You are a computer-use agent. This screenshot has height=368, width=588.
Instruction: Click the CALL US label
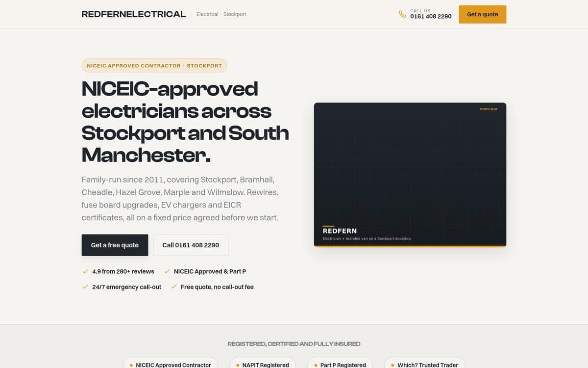tap(420, 10)
